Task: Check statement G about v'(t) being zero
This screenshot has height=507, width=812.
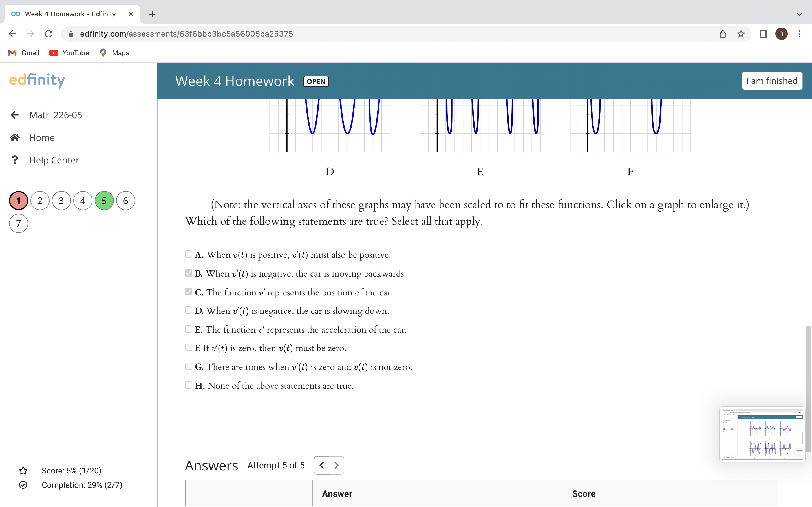Action: [x=189, y=366]
